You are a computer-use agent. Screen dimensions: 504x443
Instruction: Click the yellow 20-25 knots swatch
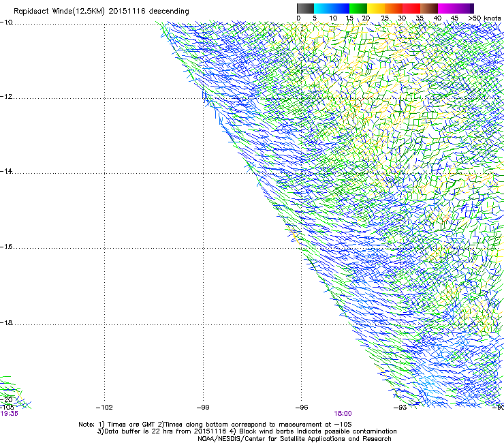point(376,8)
